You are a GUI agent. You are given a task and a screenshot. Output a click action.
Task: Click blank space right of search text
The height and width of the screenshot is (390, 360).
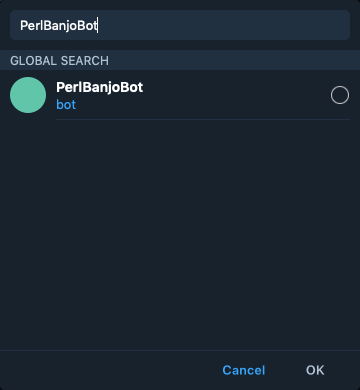(x=223, y=25)
